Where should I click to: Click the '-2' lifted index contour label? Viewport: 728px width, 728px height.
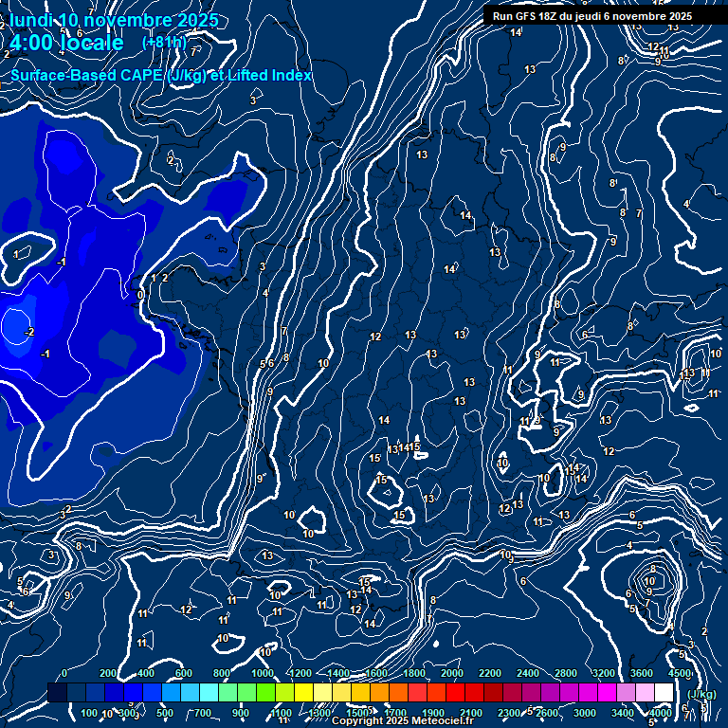[x=29, y=332]
